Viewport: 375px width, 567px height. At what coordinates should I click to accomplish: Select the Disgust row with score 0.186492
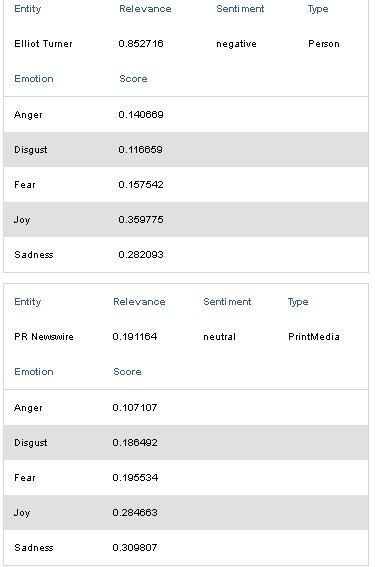pos(186,443)
